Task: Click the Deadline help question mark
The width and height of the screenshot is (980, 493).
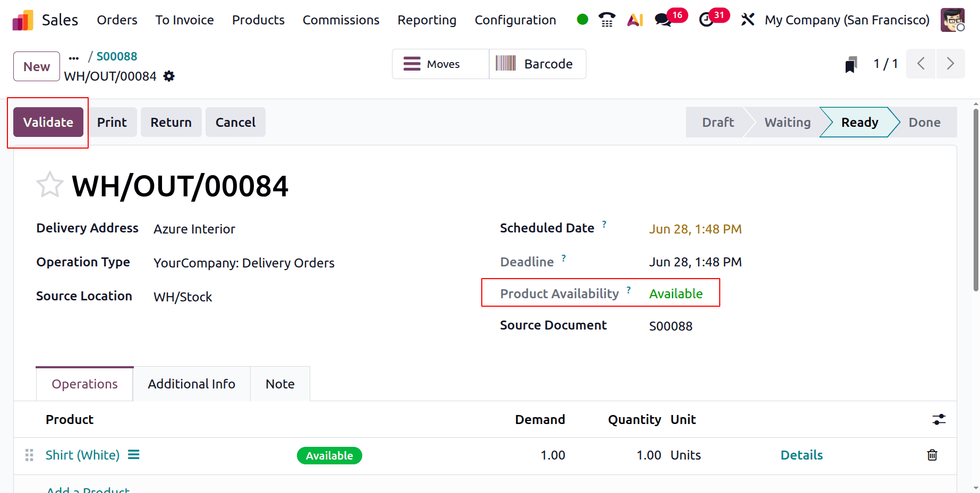Action: (x=564, y=258)
